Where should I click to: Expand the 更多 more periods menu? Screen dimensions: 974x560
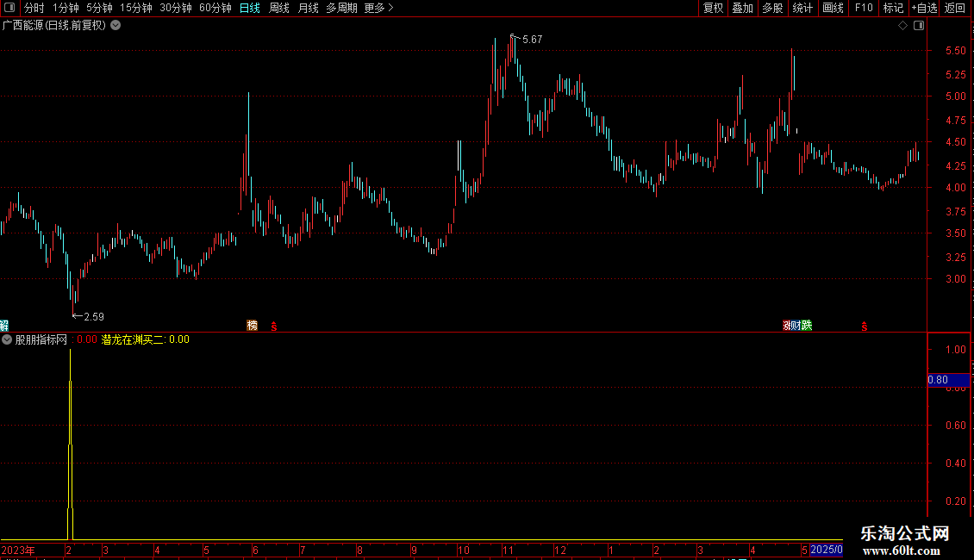(x=378, y=8)
